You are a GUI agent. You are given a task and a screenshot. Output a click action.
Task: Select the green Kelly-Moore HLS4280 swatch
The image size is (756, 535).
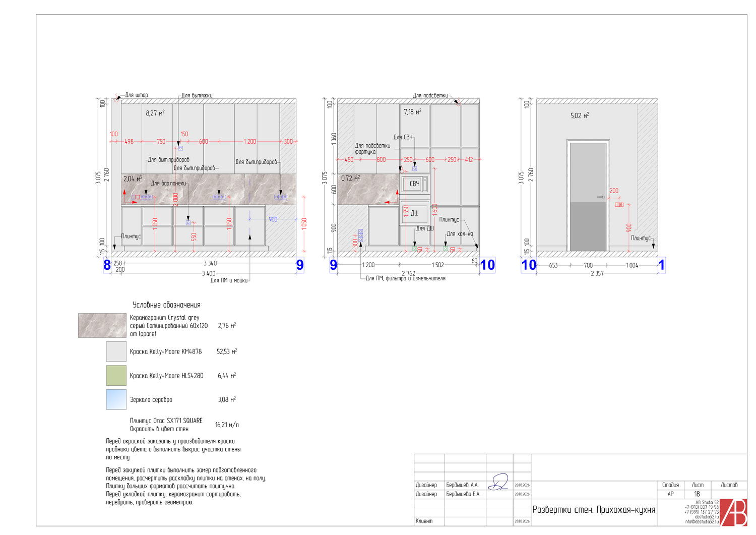tap(116, 375)
